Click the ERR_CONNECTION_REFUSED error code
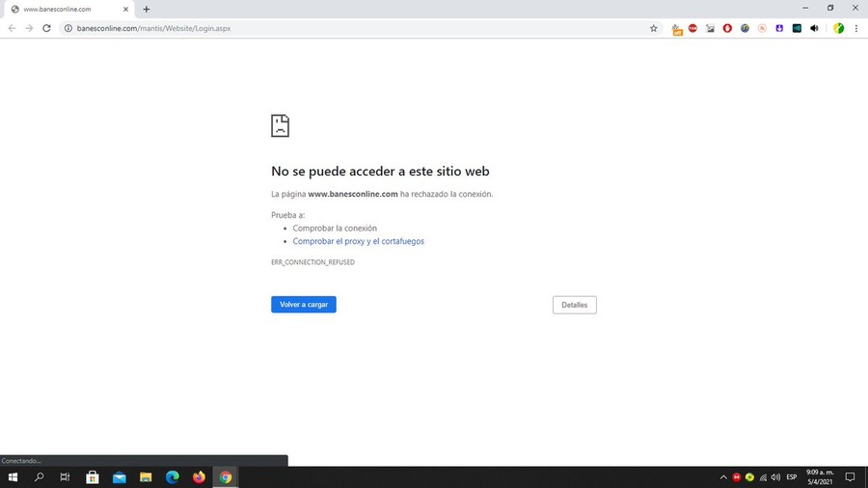This screenshot has width=868, height=488. (x=312, y=262)
